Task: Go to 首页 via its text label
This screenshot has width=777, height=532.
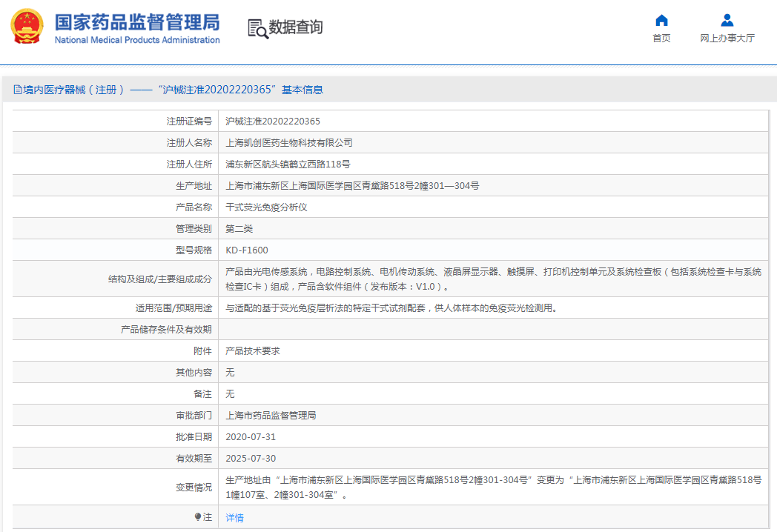Action: [661, 39]
